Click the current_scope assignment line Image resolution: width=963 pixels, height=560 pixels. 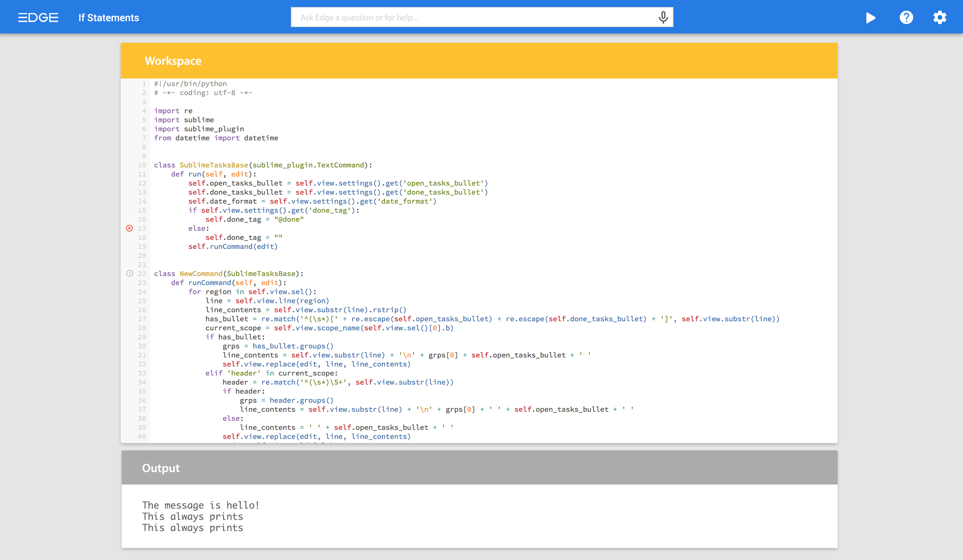pos(329,328)
